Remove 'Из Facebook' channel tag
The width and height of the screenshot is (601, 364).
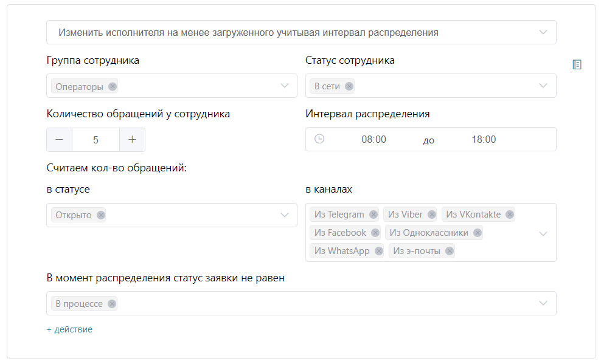(375, 233)
